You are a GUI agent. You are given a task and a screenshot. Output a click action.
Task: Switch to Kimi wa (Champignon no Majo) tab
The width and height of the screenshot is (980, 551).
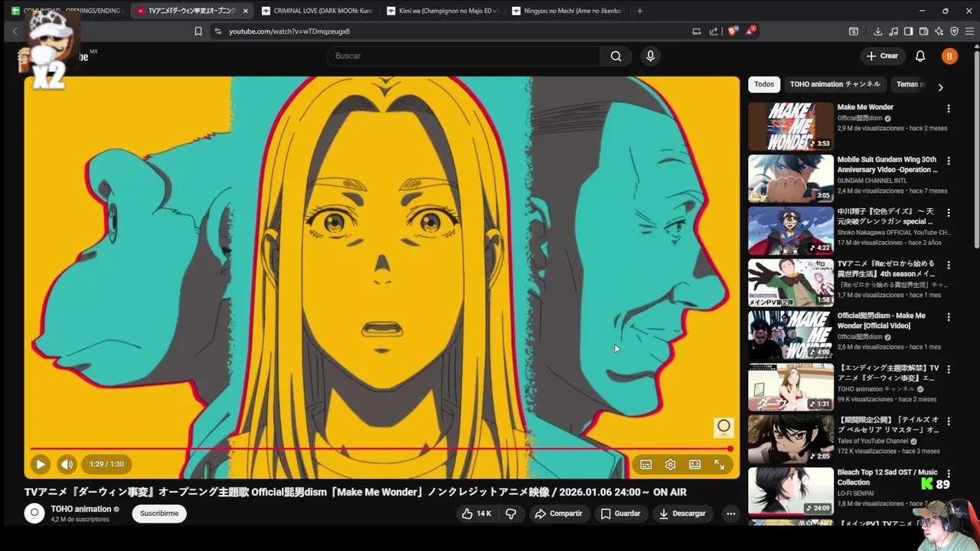(442, 11)
